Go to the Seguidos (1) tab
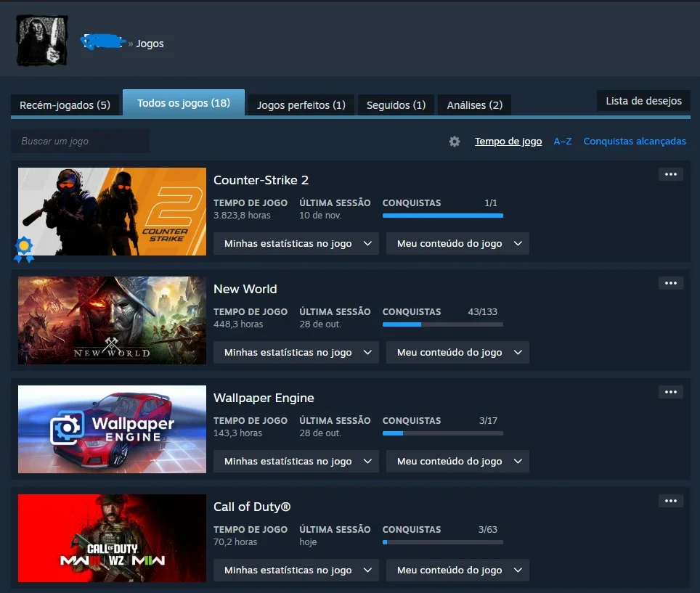The image size is (700, 593). pyautogui.click(x=396, y=105)
